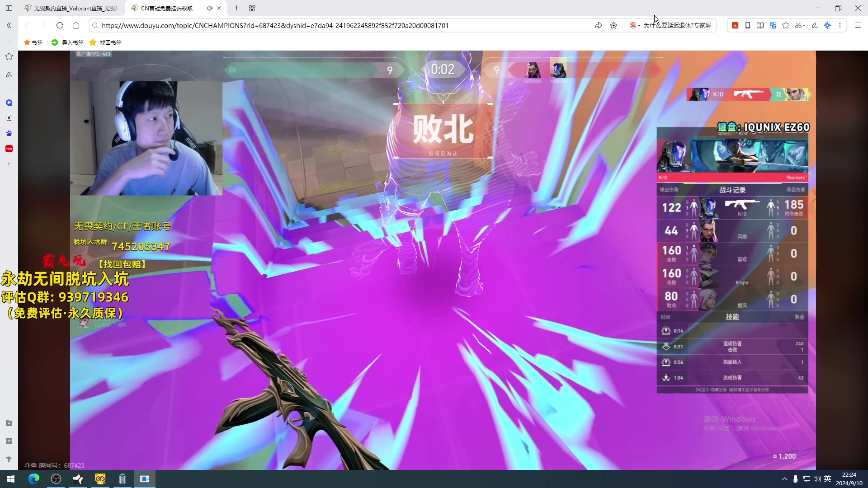Screen dimensions: 868x488
Task: Open the browser hamburger main menu
Action: 858,25
